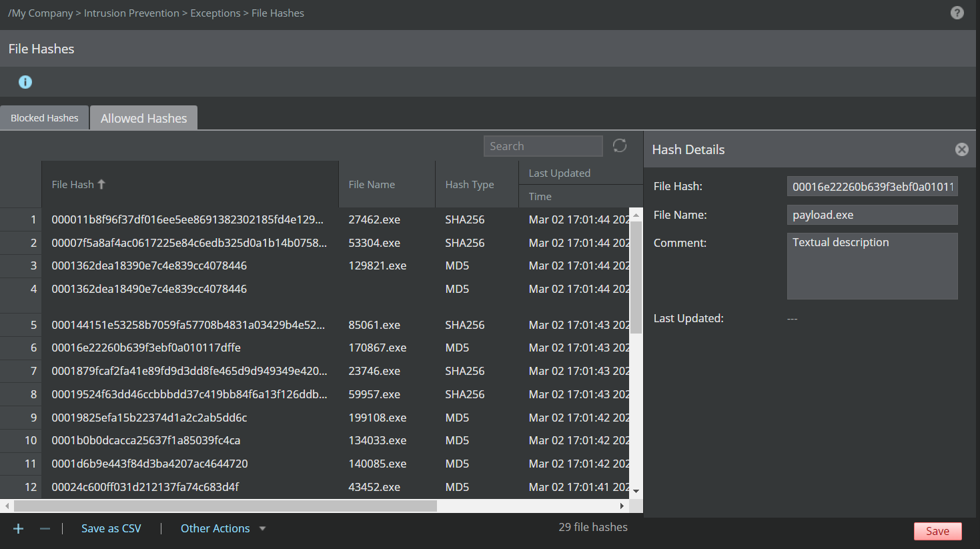The height and width of the screenshot is (549, 980).
Task: Click the vertical scrollbar down arrow
Action: pyautogui.click(x=636, y=491)
